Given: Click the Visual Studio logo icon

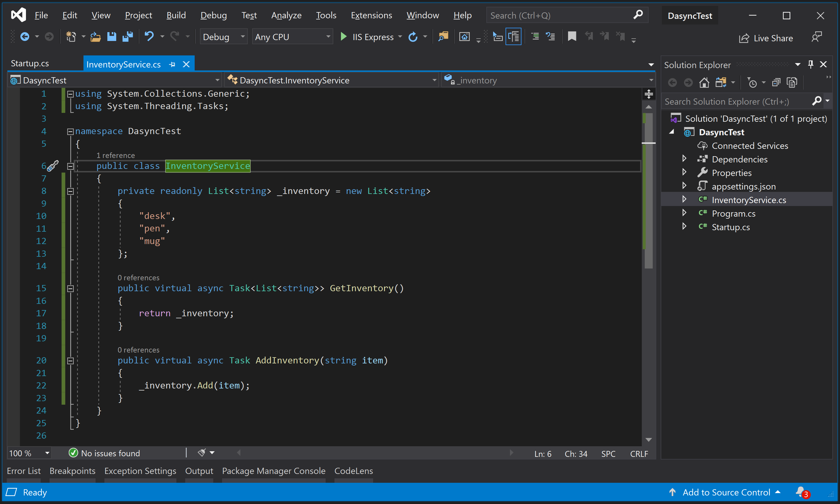Looking at the screenshot, I should (18, 15).
